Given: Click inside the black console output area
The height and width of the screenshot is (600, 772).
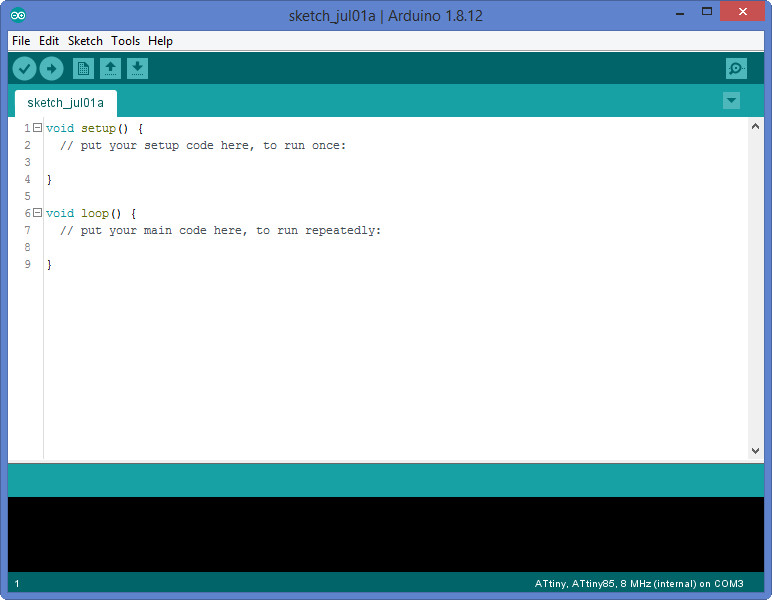Looking at the screenshot, I should point(386,534).
